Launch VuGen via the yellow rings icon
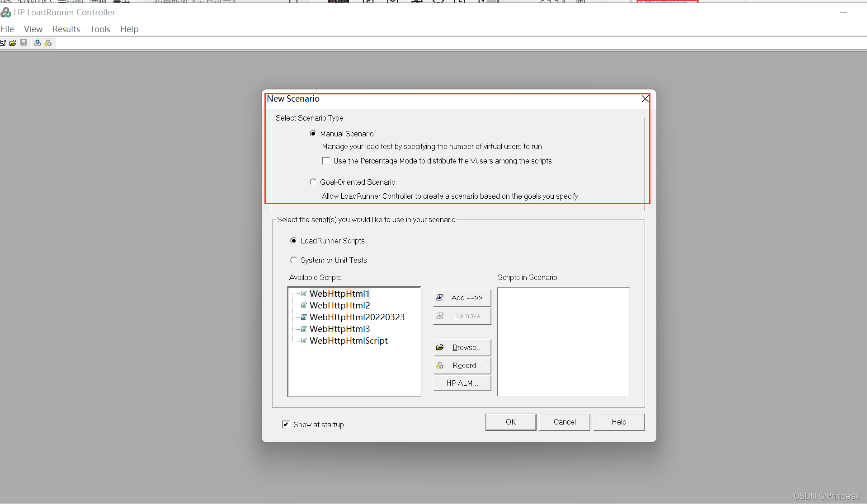This screenshot has height=504, width=867. click(48, 43)
